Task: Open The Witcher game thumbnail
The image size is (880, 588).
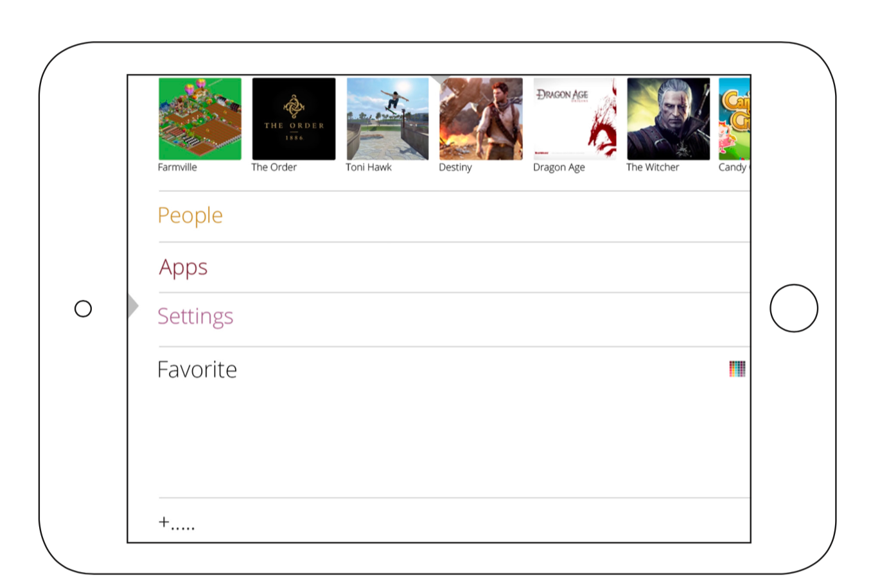Action: tap(669, 119)
